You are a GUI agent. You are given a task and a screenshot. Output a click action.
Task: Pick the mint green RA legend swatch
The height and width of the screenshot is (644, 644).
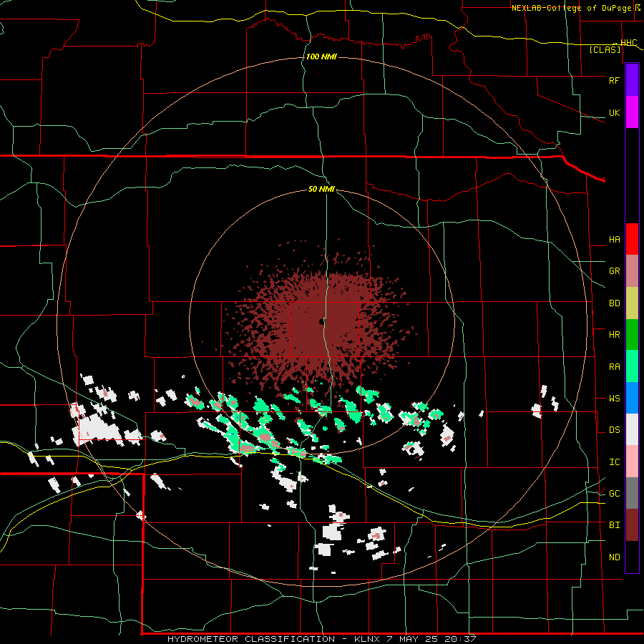point(632,366)
